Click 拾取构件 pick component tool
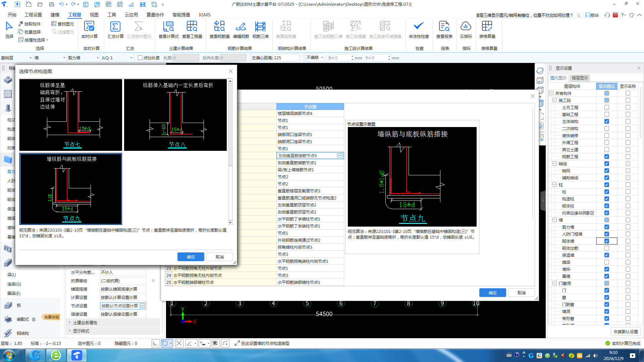The image size is (644, 362). (x=30, y=24)
